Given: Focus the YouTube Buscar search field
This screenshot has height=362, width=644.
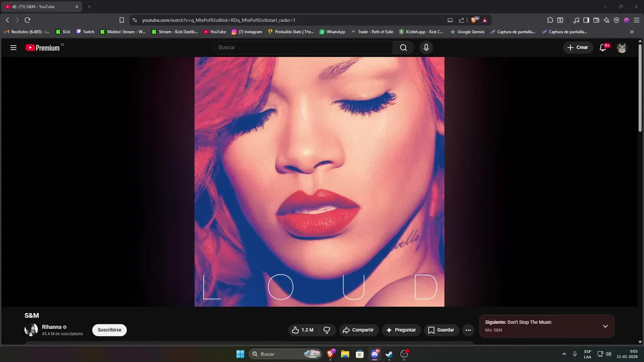Looking at the screenshot, I should [x=303, y=48].
